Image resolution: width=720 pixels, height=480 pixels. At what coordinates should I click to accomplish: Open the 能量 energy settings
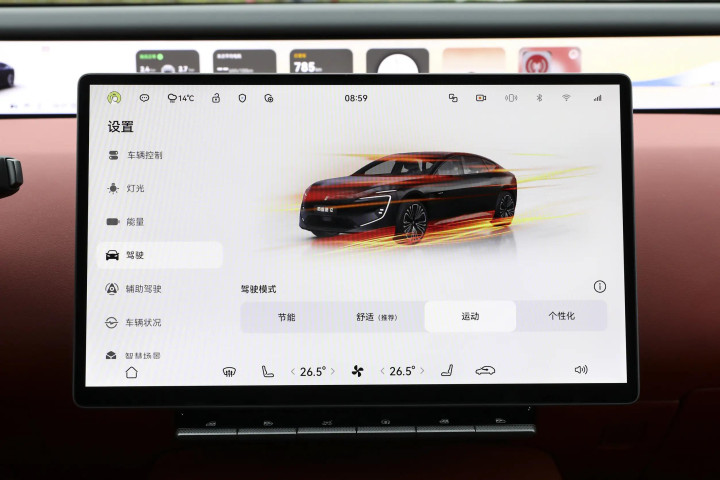tap(160, 222)
